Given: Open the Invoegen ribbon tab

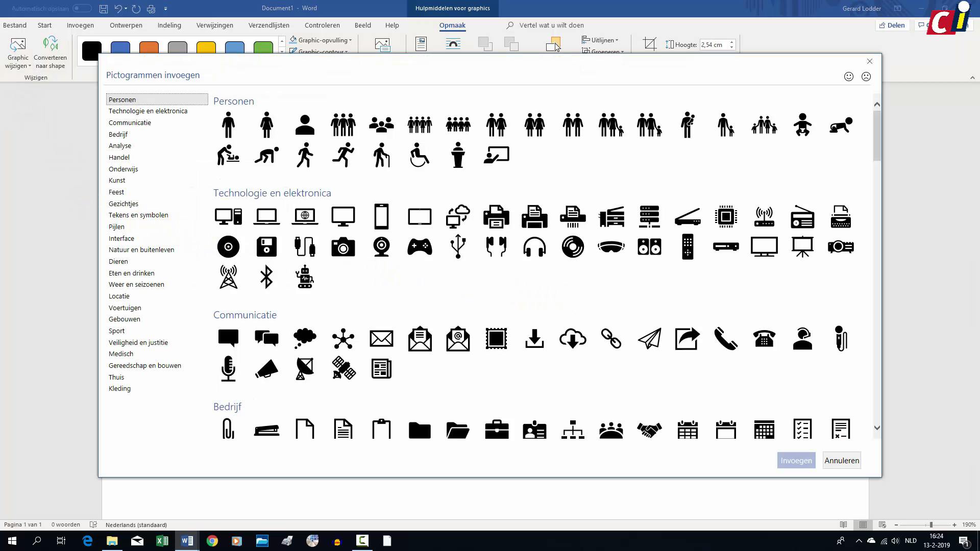Looking at the screenshot, I should click(x=80, y=25).
